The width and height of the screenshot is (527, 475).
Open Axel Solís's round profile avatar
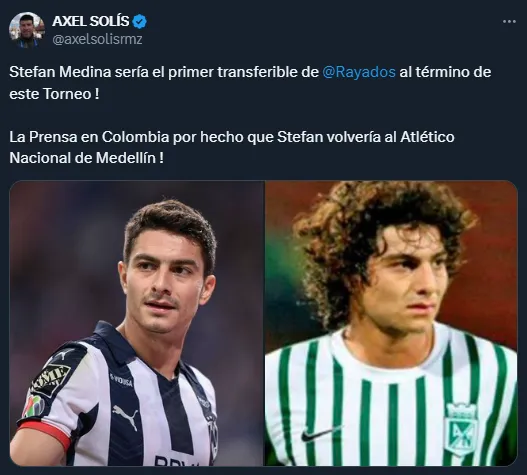click(27, 30)
